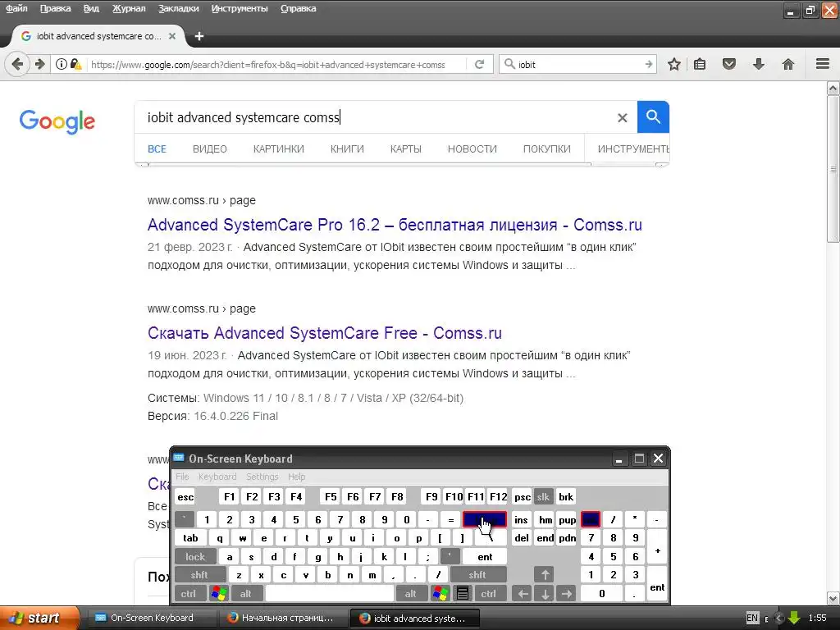This screenshot has width=840, height=630.
Task: Click the right arrow key on On-Screen Keyboard
Action: click(x=567, y=594)
